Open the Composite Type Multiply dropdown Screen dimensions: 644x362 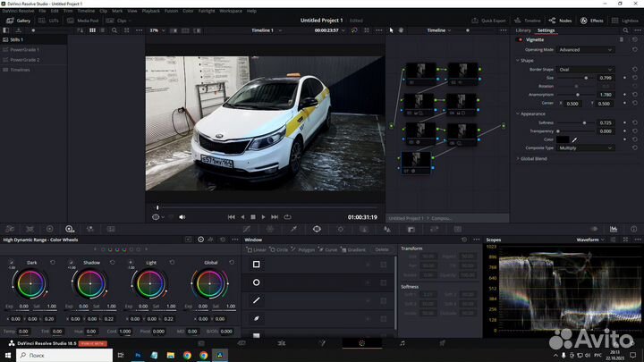pos(585,147)
